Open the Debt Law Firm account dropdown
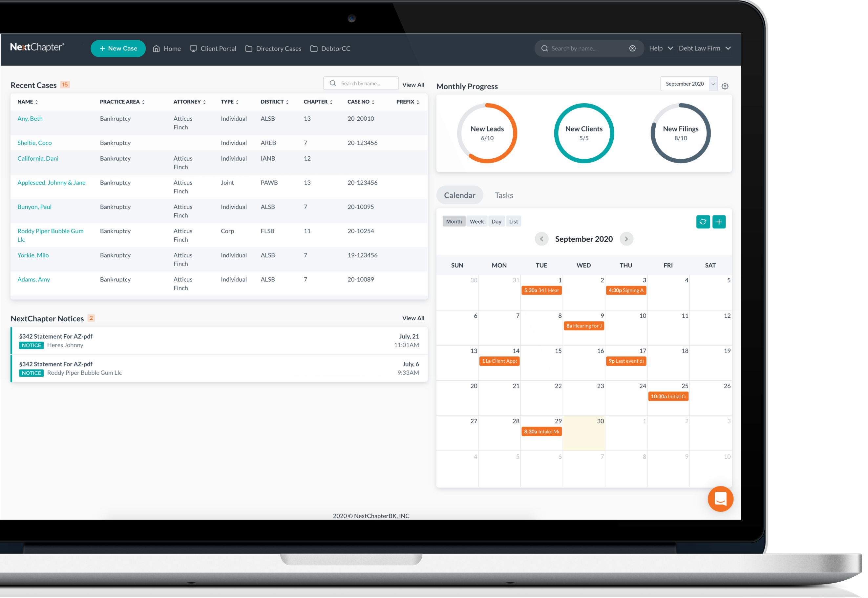Viewport: 868px width, 598px height. (704, 48)
